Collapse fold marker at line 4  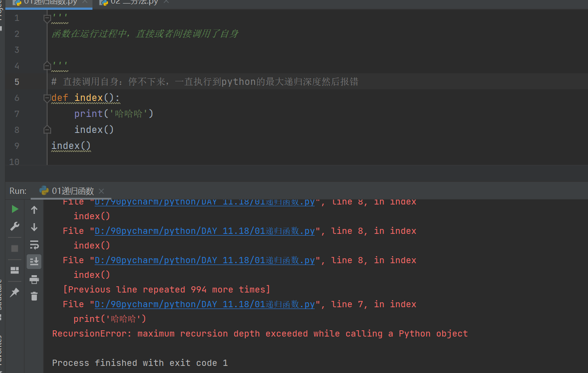coord(47,66)
